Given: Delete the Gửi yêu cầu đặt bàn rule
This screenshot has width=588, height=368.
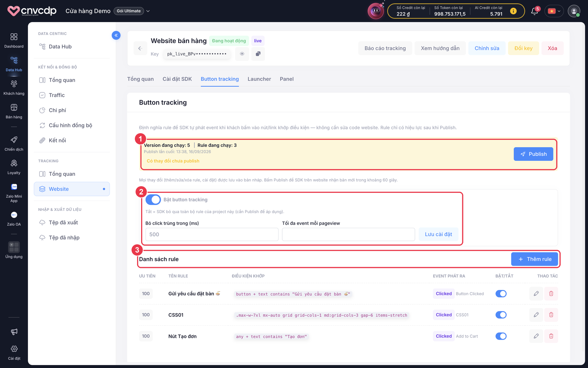Looking at the screenshot, I should 551,294.
